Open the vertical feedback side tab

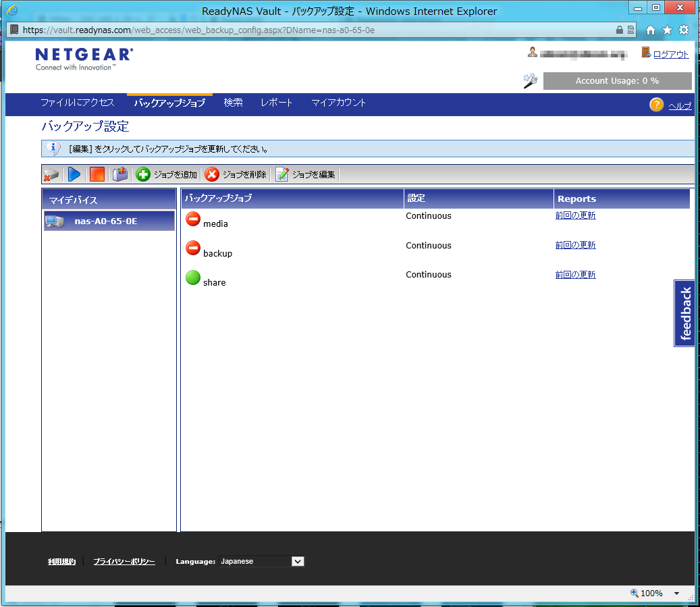(x=686, y=313)
